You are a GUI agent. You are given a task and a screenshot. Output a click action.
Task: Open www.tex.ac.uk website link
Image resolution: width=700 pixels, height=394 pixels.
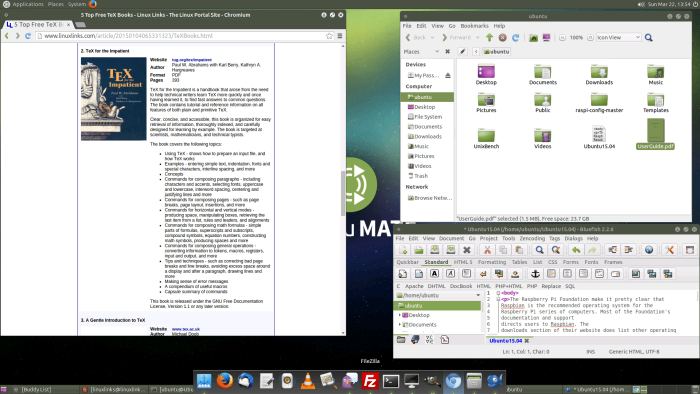point(186,329)
